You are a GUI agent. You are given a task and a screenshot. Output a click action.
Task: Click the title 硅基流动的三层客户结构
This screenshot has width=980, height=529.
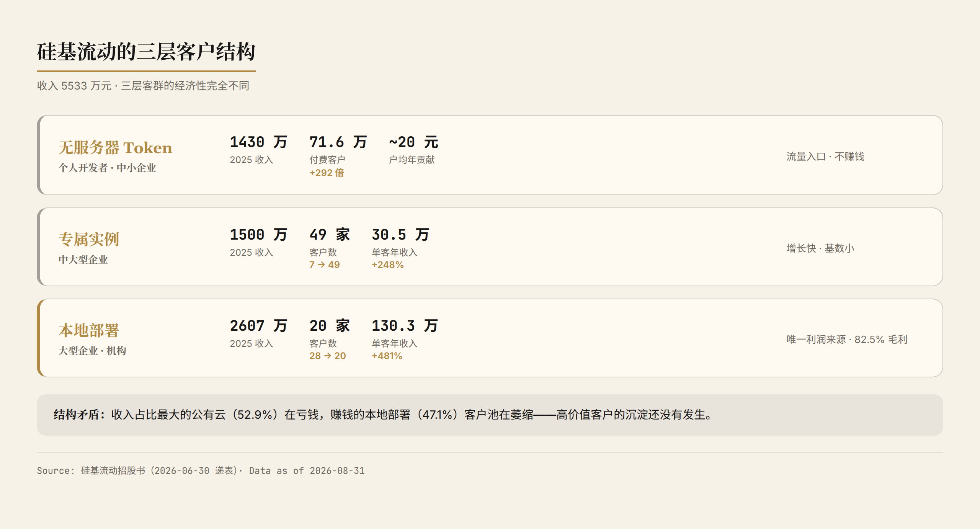[x=146, y=52]
